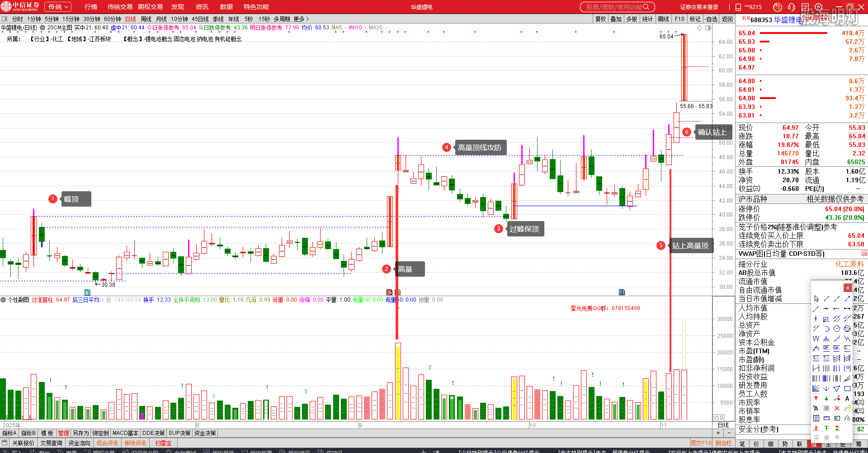Open the 期权交易 menu
This screenshot has height=453, width=868.
click(150, 7)
